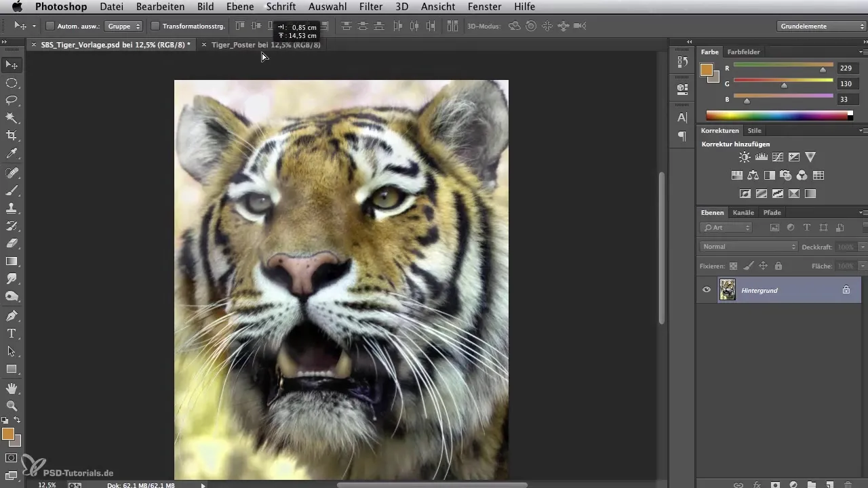
Task: Select the Move tool
Action: pyautogui.click(x=12, y=65)
